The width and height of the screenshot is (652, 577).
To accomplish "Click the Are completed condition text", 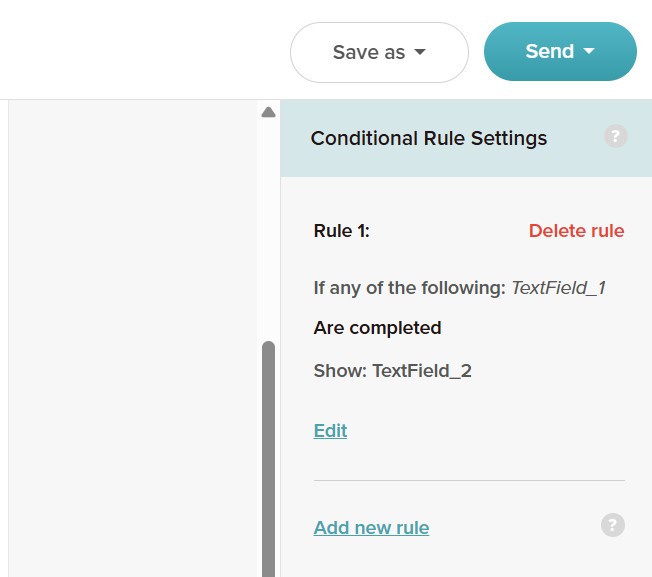I will (x=377, y=328).
